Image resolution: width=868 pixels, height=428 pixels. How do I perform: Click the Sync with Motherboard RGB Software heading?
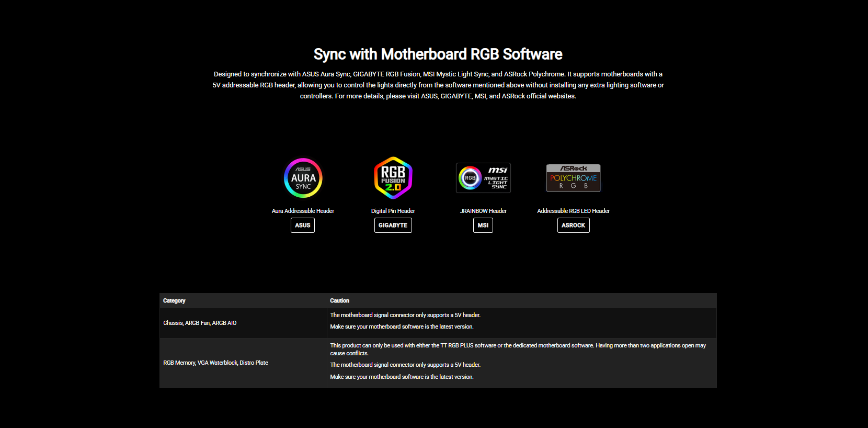tap(438, 54)
